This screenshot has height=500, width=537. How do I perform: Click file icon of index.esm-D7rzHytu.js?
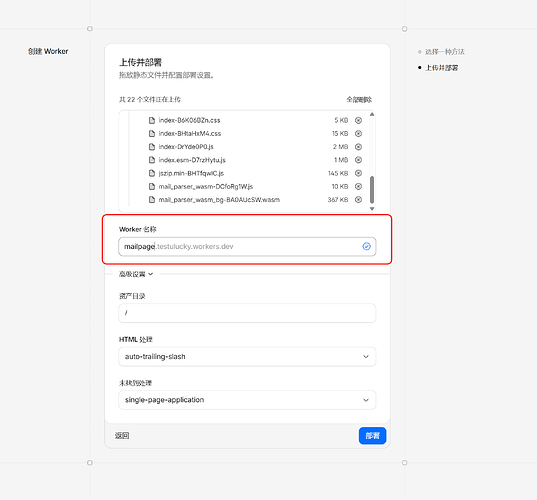coord(152,160)
